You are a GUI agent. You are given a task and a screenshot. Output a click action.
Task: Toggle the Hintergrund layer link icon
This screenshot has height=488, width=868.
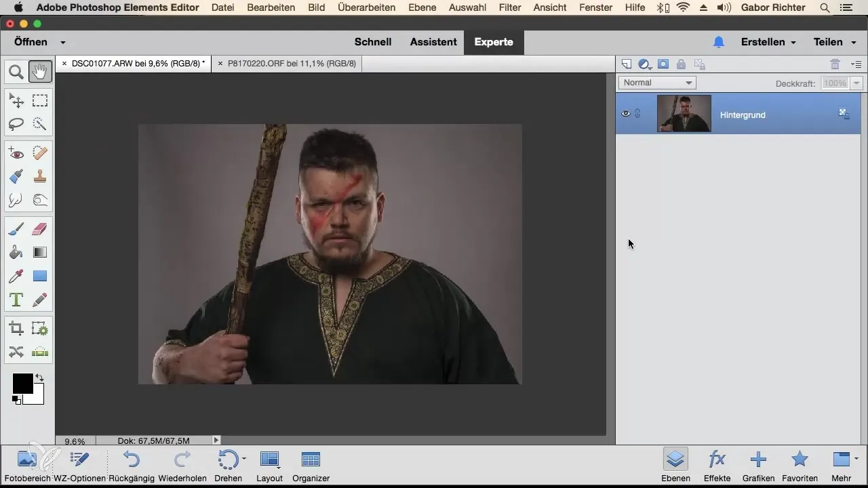point(637,114)
